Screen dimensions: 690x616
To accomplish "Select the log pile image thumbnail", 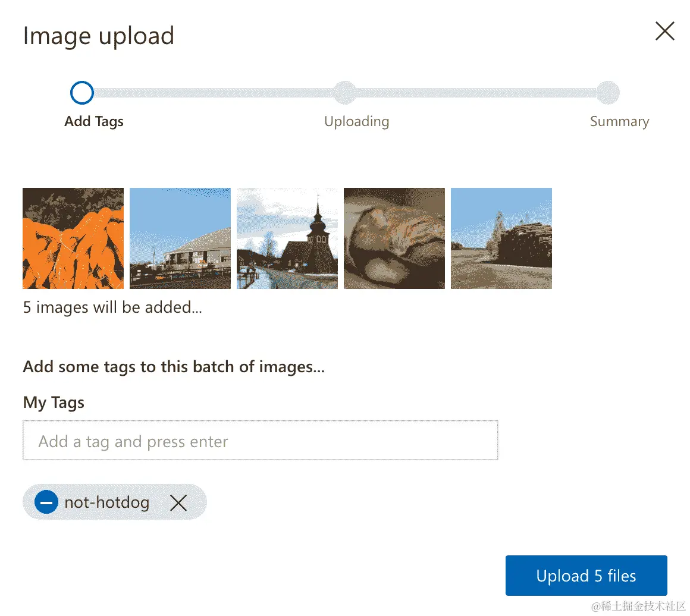I will pyautogui.click(x=501, y=238).
